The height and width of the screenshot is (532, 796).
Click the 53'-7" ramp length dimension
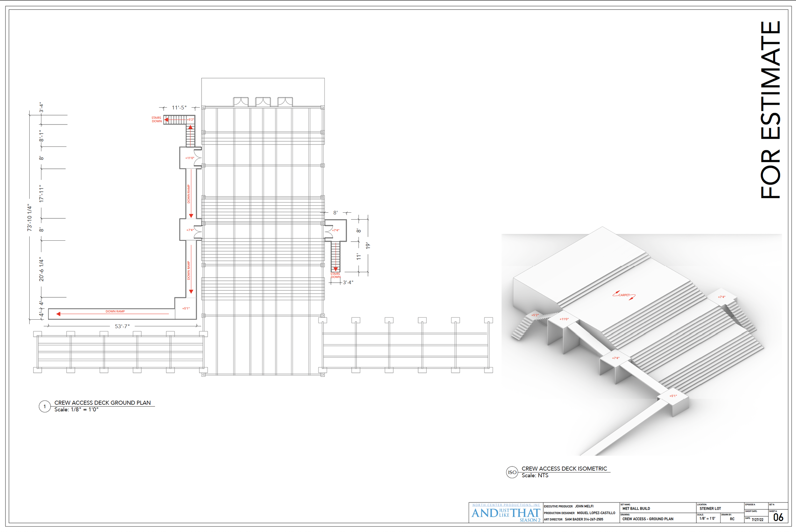122,326
